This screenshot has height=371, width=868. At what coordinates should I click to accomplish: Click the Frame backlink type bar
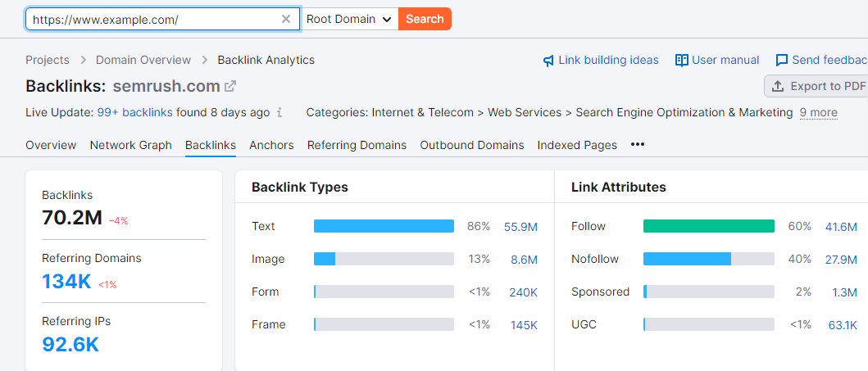click(x=384, y=324)
